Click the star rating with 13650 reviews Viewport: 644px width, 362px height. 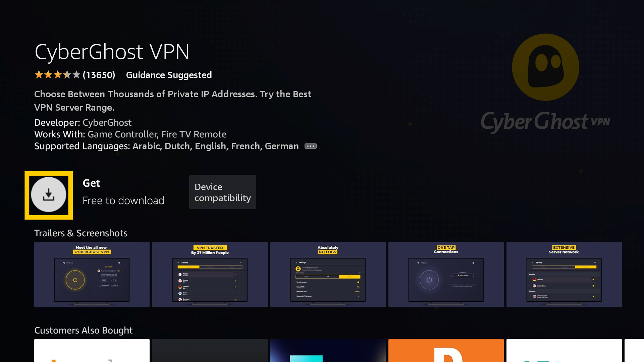[75, 75]
